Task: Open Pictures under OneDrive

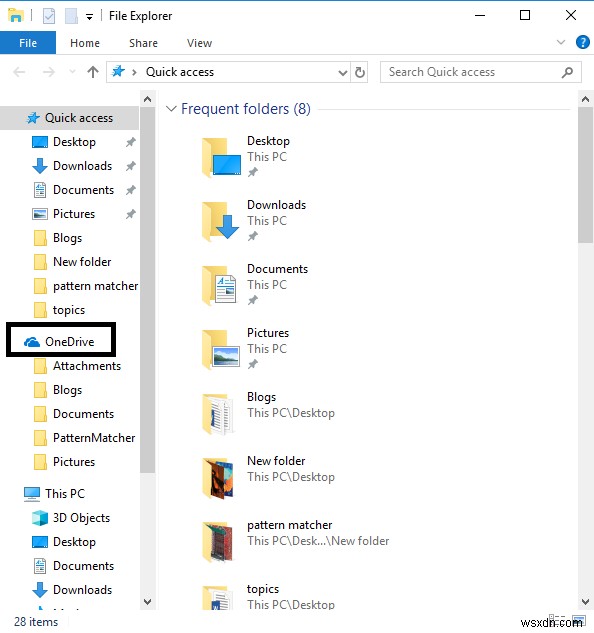Action: click(74, 462)
